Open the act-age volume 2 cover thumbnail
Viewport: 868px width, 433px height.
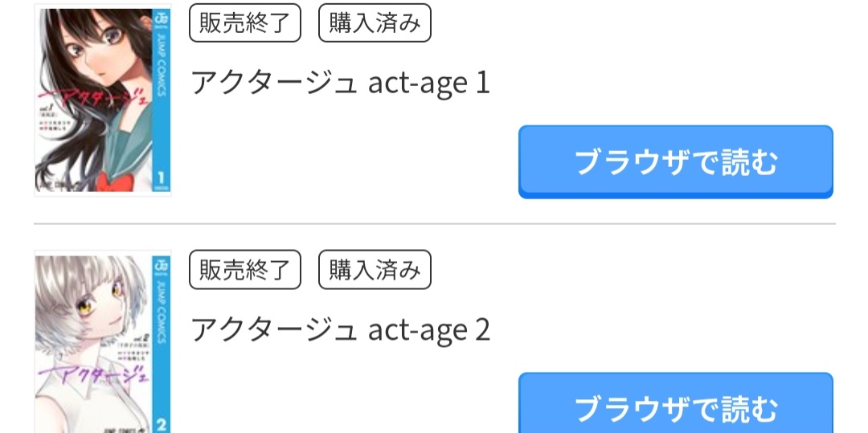click(102, 341)
